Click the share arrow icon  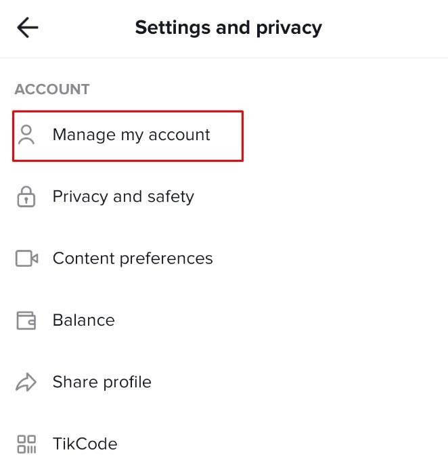pyautogui.click(x=26, y=383)
